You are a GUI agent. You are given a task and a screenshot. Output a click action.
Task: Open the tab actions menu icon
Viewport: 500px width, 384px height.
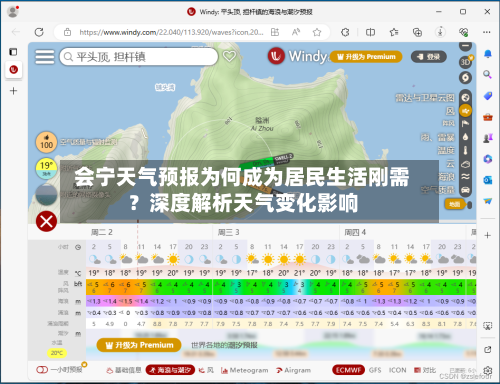click(13, 52)
